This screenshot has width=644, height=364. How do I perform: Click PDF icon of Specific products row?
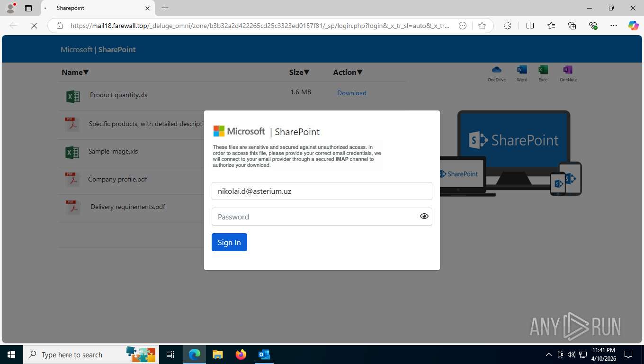pos(72,124)
